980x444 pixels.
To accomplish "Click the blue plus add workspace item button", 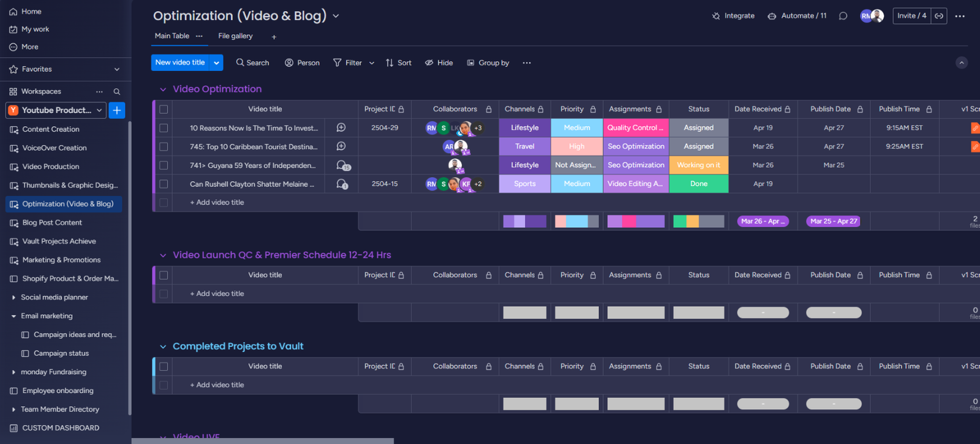I will [116, 110].
